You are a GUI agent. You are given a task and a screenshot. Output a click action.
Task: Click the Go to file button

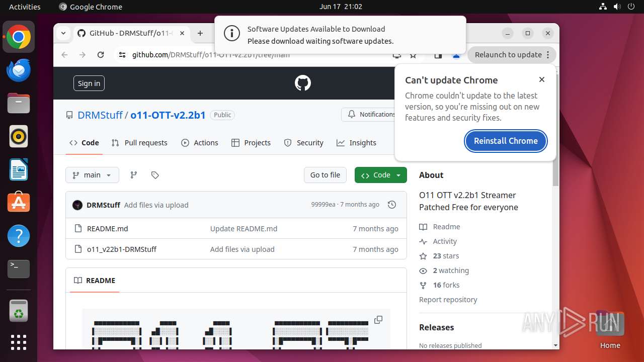[325, 175]
